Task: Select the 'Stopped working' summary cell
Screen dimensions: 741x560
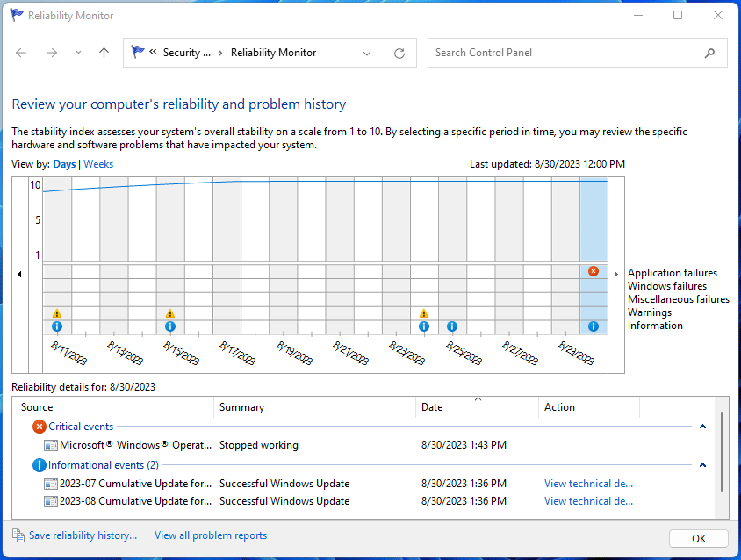Action: 258,445
